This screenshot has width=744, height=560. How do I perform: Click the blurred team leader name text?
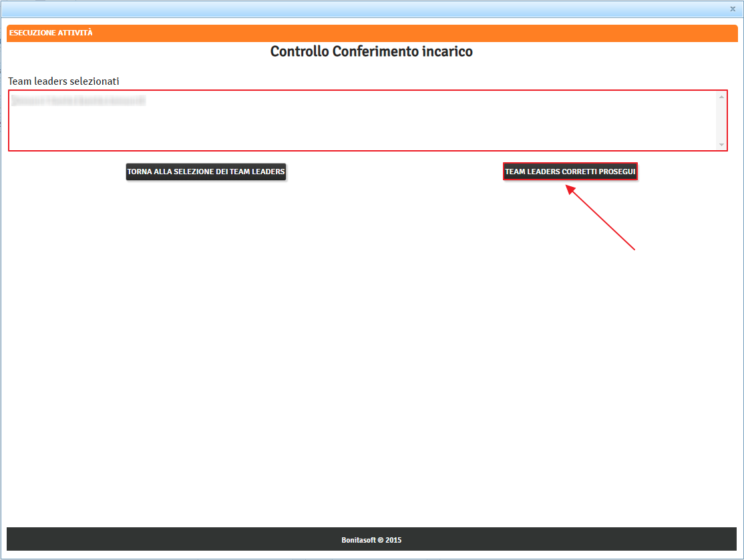tap(79, 101)
